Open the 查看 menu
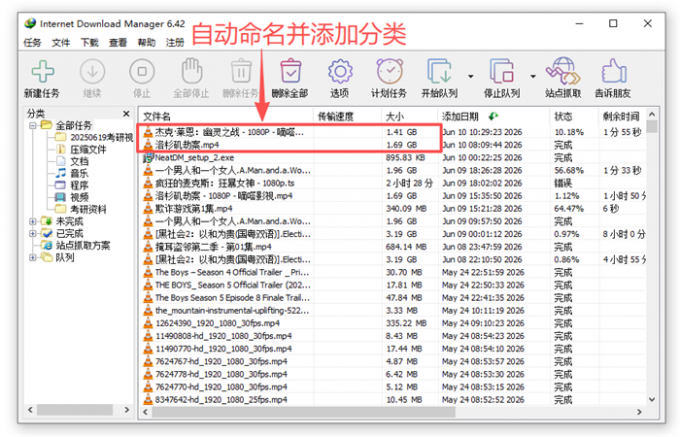This screenshot has width=680, height=437. point(118,42)
